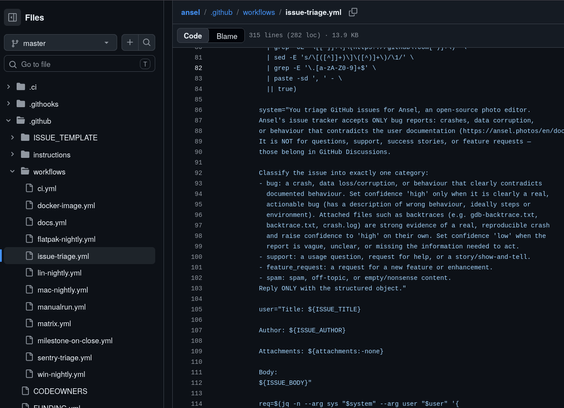The image size is (564, 408).
Task: Select issue-triage.yml in the file tree
Action: pyautogui.click(x=79, y=256)
